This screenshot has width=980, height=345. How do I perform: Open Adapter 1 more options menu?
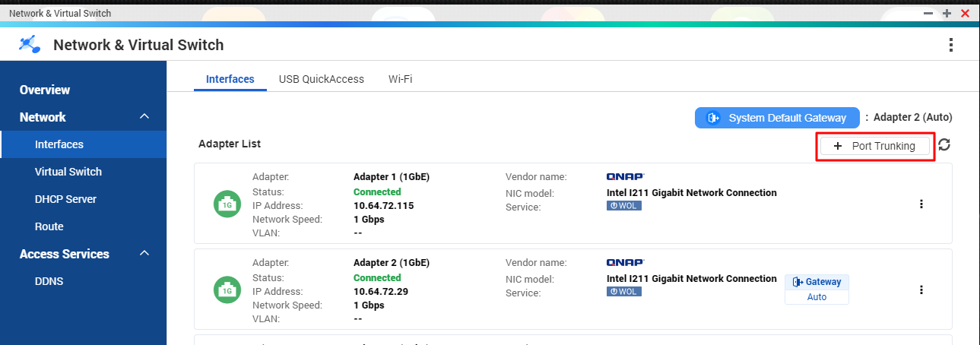pos(921,204)
